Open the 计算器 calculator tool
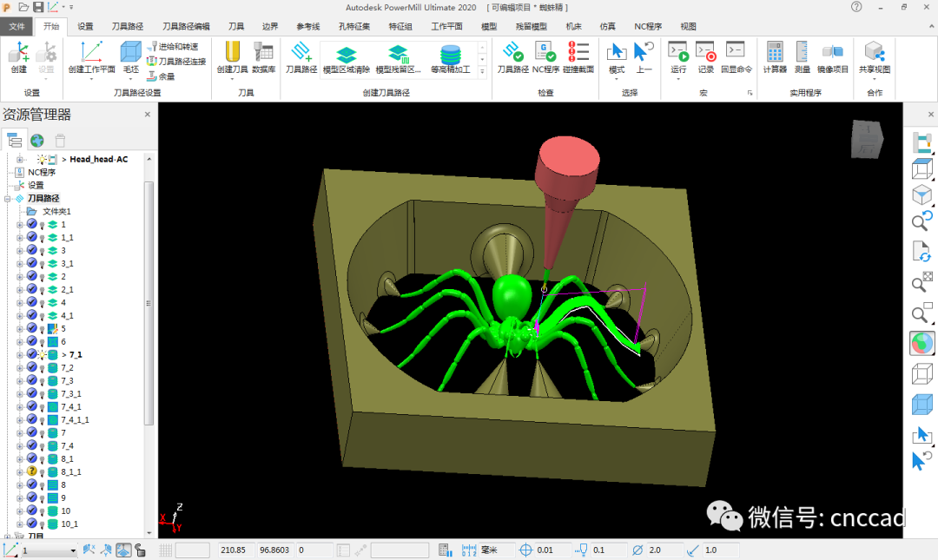Image resolution: width=938 pixels, height=560 pixels. click(x=775, y=57)
